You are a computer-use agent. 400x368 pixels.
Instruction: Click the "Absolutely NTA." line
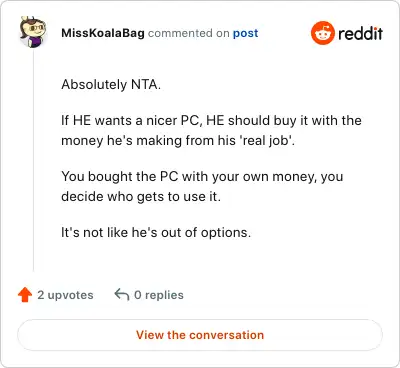pos(111,85)
